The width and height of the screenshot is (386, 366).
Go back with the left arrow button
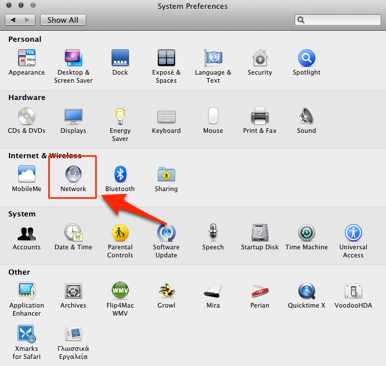pos(13,20)
